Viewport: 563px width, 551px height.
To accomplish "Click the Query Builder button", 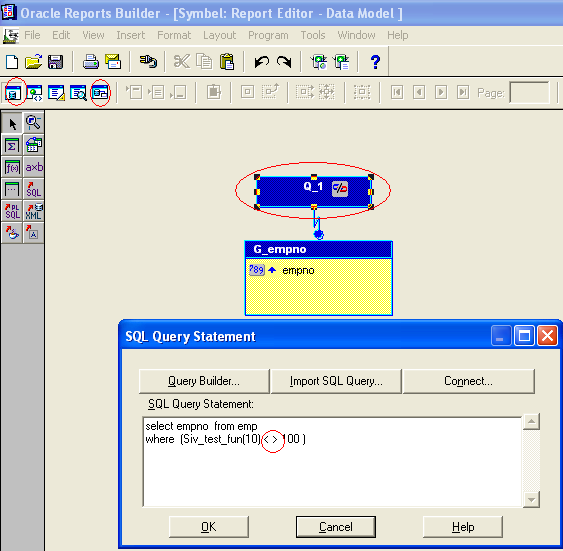I will [204, 381].
